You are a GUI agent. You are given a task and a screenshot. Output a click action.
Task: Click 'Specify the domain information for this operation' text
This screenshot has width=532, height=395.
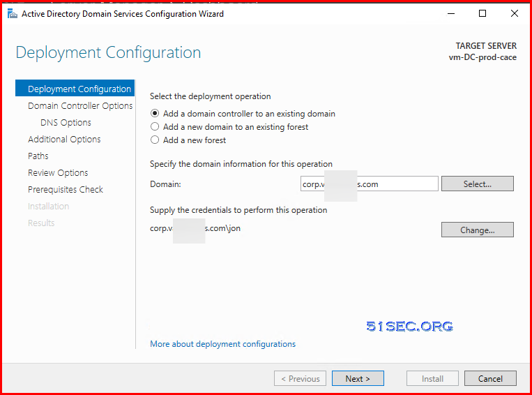coord(241,164)
